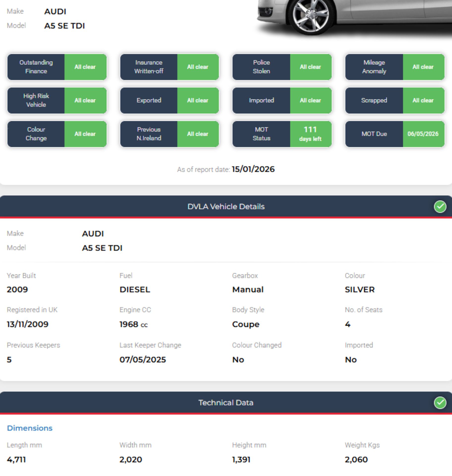The width and height of the screenshot is (452, 476).
Task: Click the report date 15/01/2026 text
Action: point(253,169)
